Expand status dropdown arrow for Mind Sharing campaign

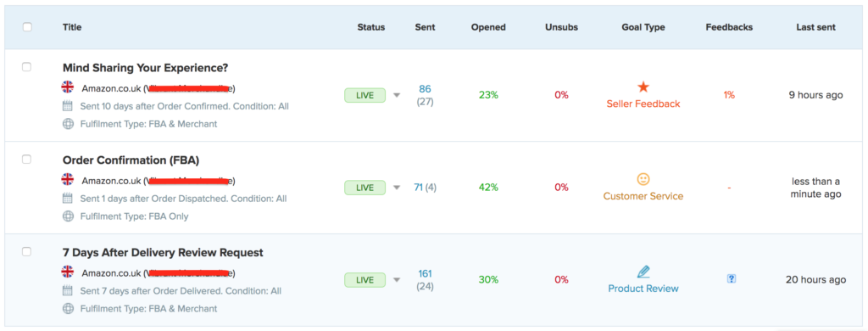click(x=397, y=95)
